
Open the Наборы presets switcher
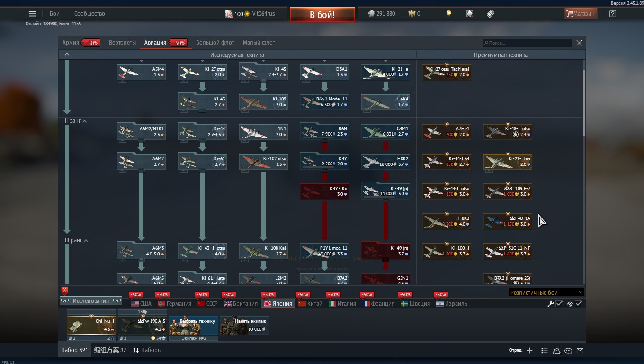(147, 350)
